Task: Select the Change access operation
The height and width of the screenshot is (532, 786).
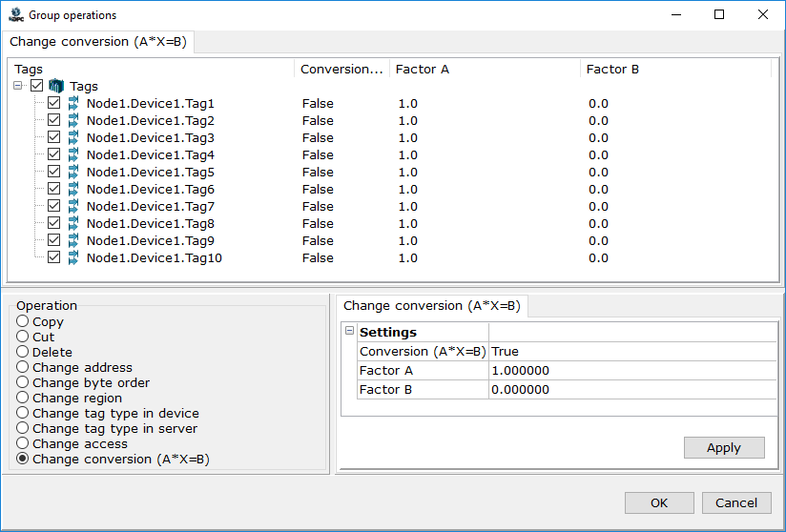Action: coord(22,443)
